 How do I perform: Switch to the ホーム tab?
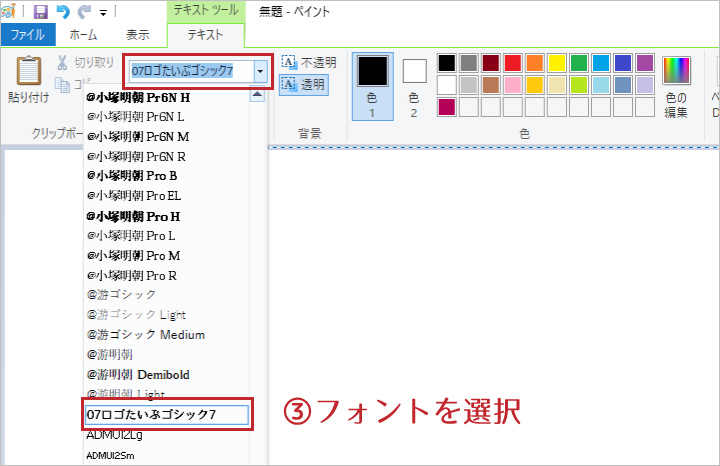point(84,35)
